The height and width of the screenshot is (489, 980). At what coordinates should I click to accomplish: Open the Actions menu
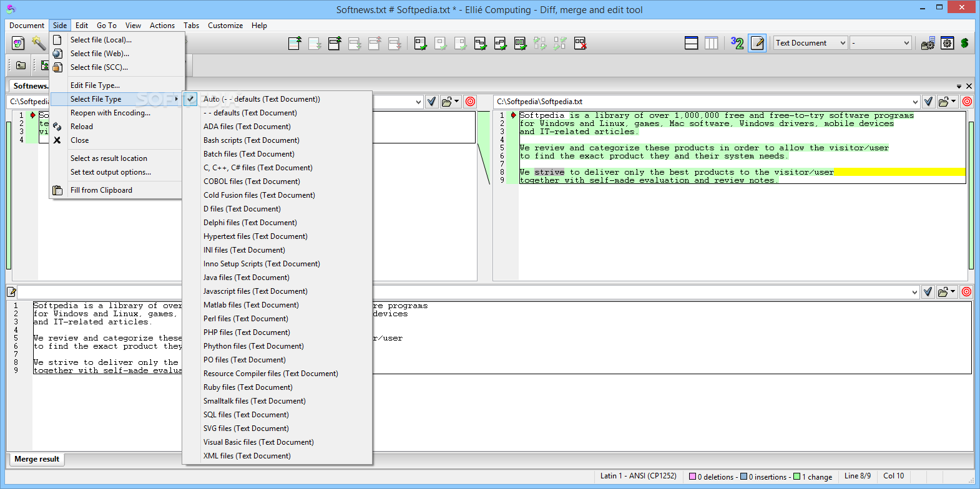tap(162, 26)
